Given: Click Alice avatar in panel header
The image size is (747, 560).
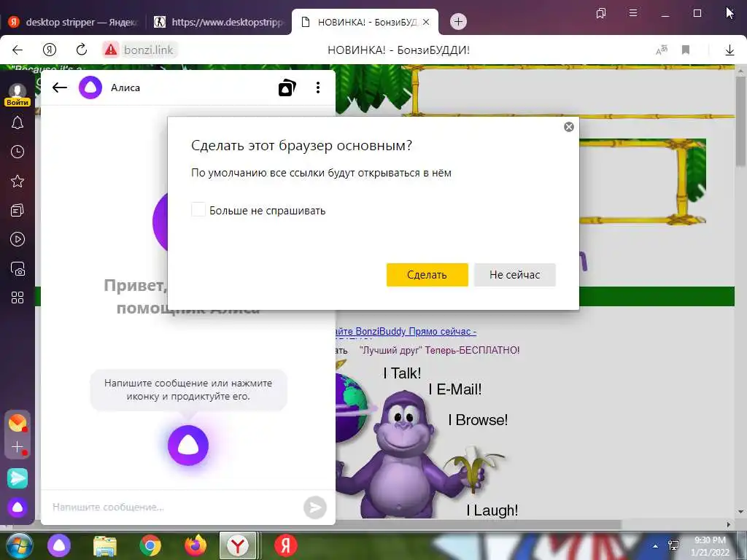Looking at the screenshot, I should [90, 87].
